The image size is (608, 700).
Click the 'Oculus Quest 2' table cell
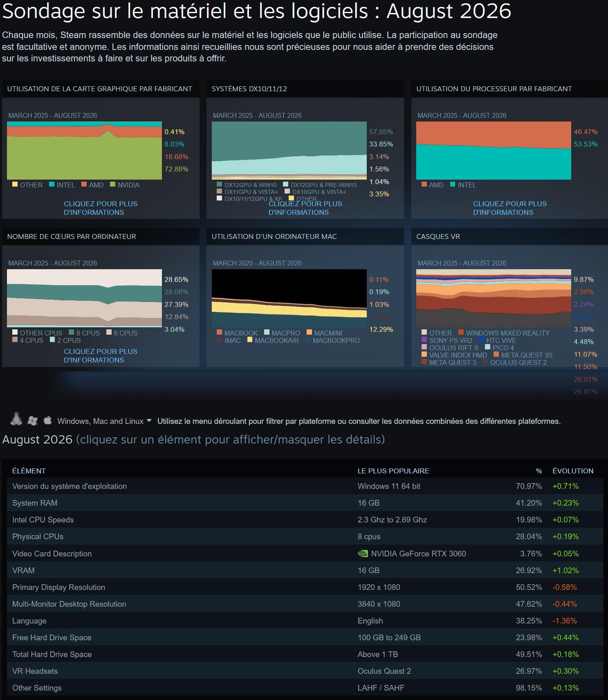point(384,671)
